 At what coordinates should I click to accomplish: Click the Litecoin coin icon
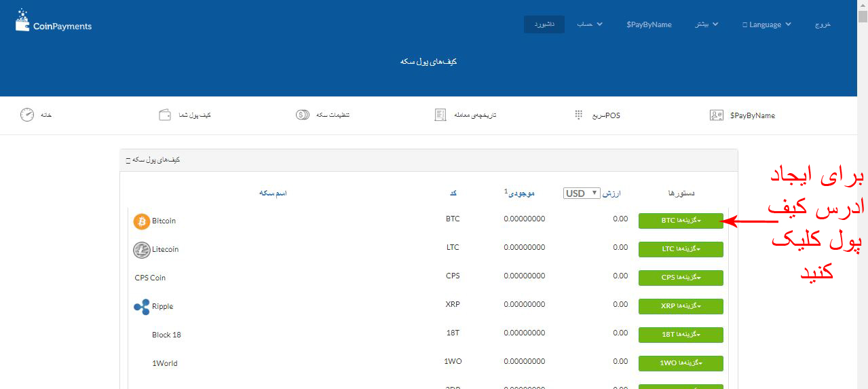(x=142, y=250)
